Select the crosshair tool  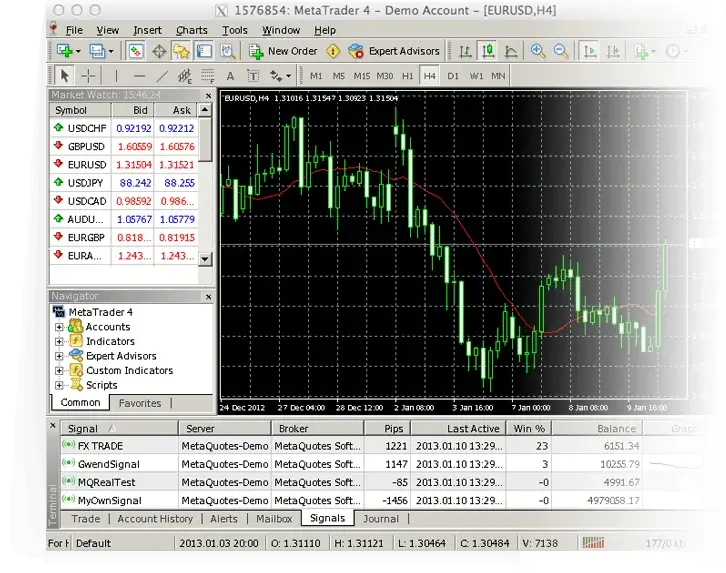[x=88, y=76]
